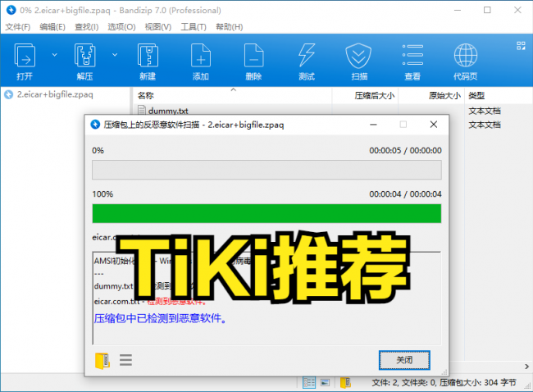The image size is (533, 392).
Task: Switch to thumbnail view in status bar
Action: tap(325, 382)
